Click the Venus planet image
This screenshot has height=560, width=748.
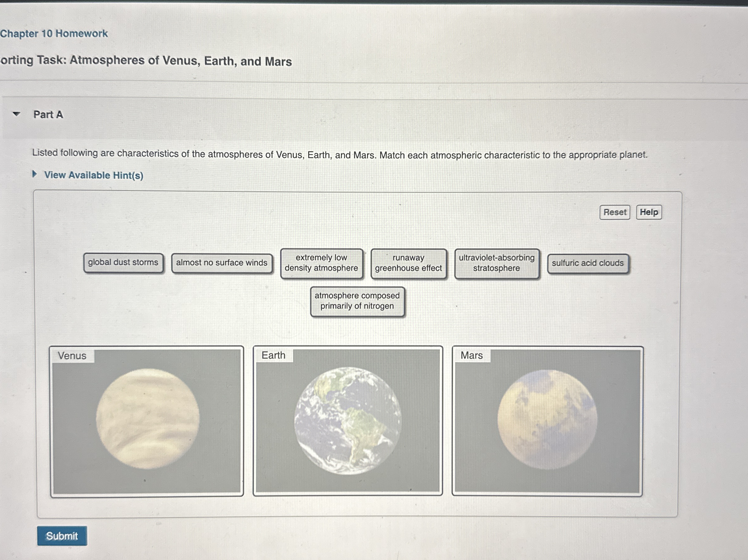point(147,419)
